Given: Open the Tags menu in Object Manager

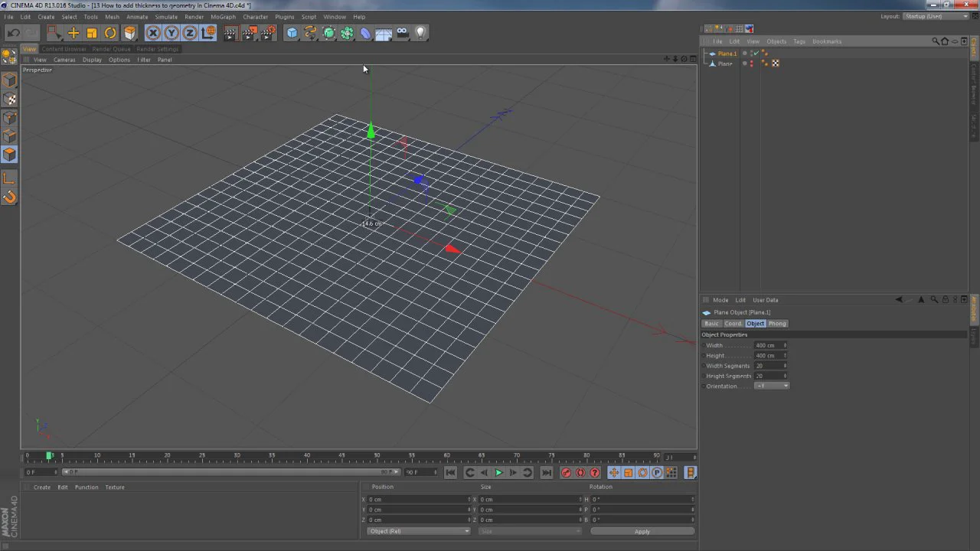Looking at the screenshot, I should click(x=799, y=41).
